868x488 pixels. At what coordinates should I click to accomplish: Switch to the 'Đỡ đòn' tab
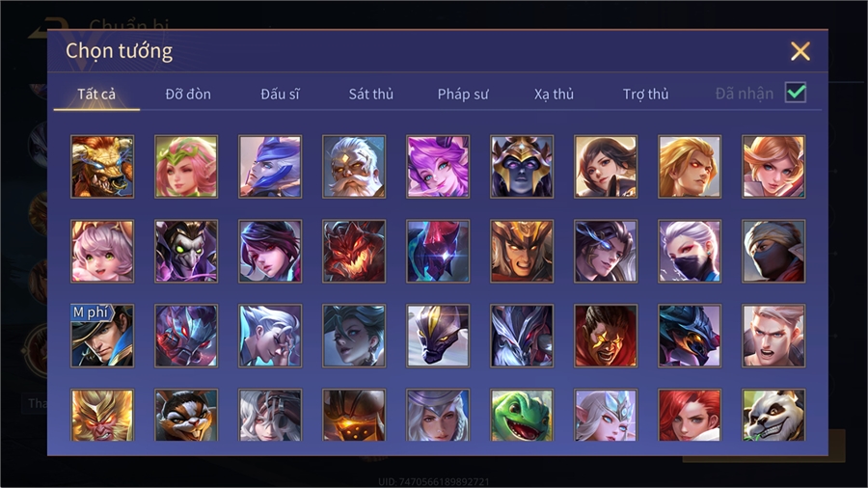tap(188, 95)
